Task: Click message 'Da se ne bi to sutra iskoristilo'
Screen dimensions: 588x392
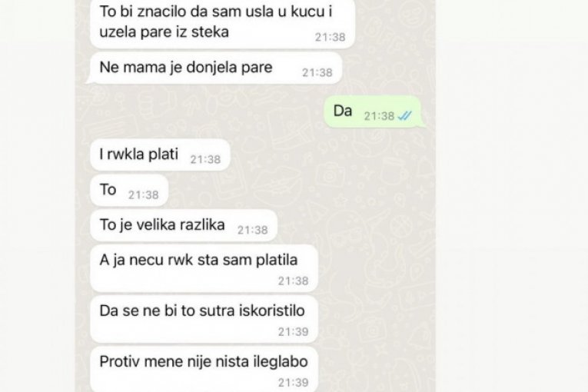Action: pos(204,319)
